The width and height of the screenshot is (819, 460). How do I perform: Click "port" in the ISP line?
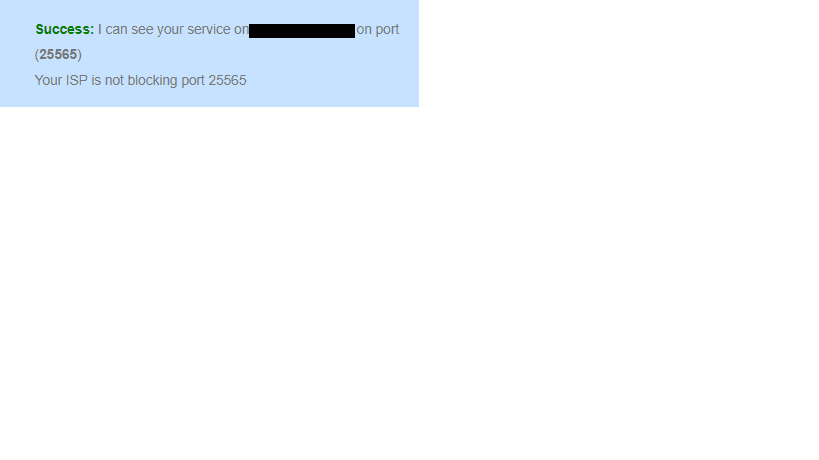(193, 81)
